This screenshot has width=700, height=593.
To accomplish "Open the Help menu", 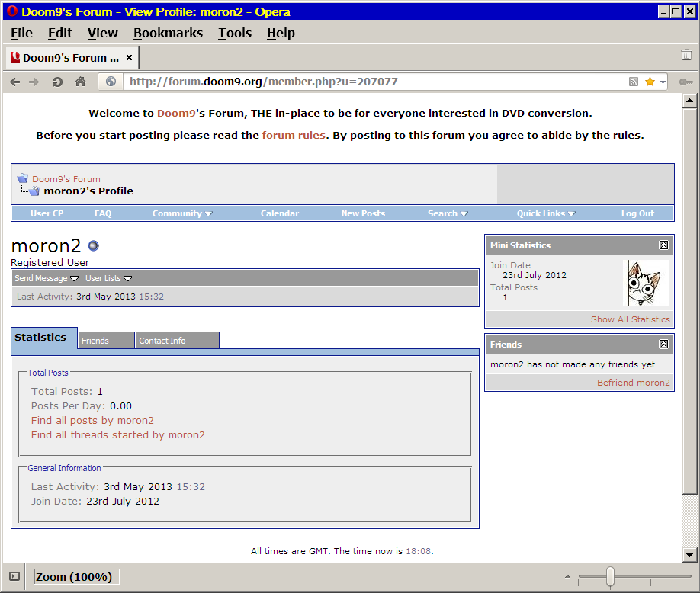I will tap(281, 33).
